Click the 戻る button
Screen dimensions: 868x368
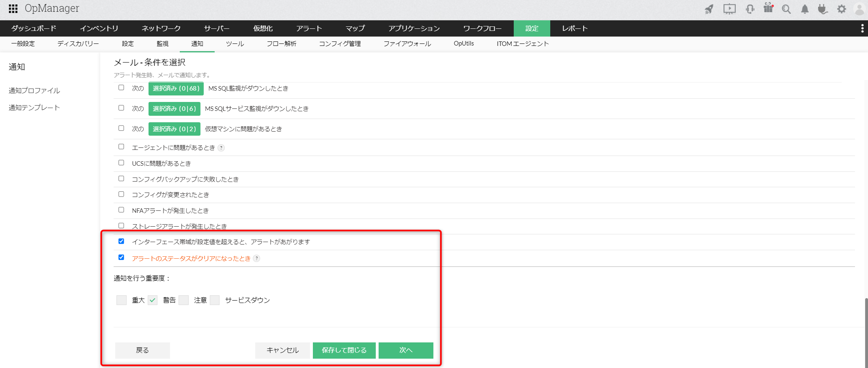[x=142, y=351]
